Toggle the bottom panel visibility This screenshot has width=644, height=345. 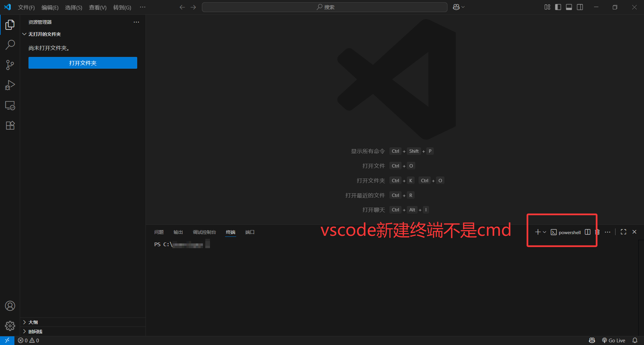click(569, 7)
